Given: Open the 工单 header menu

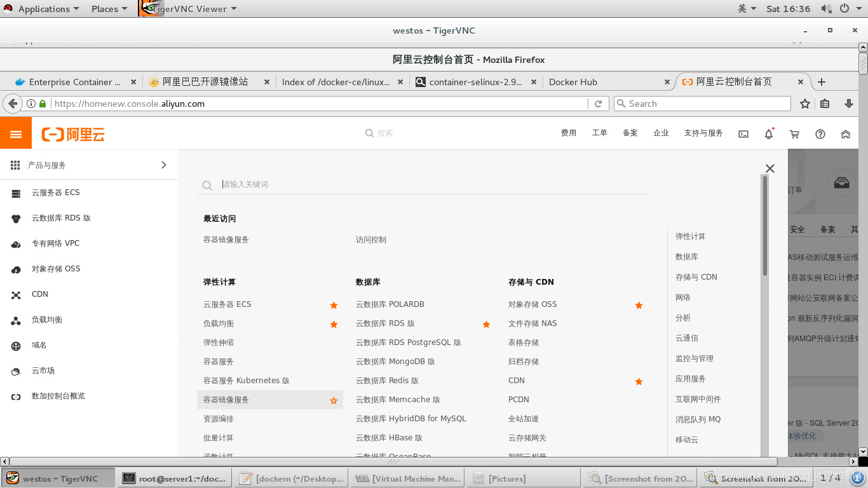Looking at the screenshot, I should [x=600, y=133].
